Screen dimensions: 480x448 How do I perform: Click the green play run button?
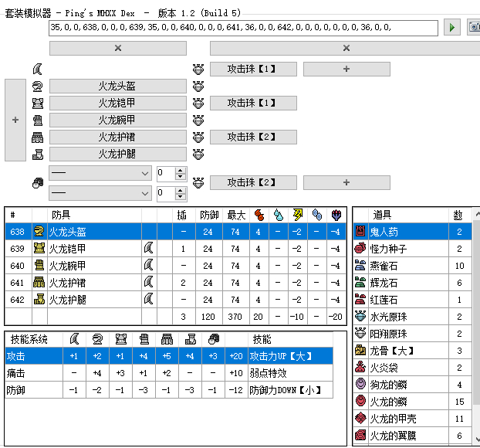tap(452, 28)
